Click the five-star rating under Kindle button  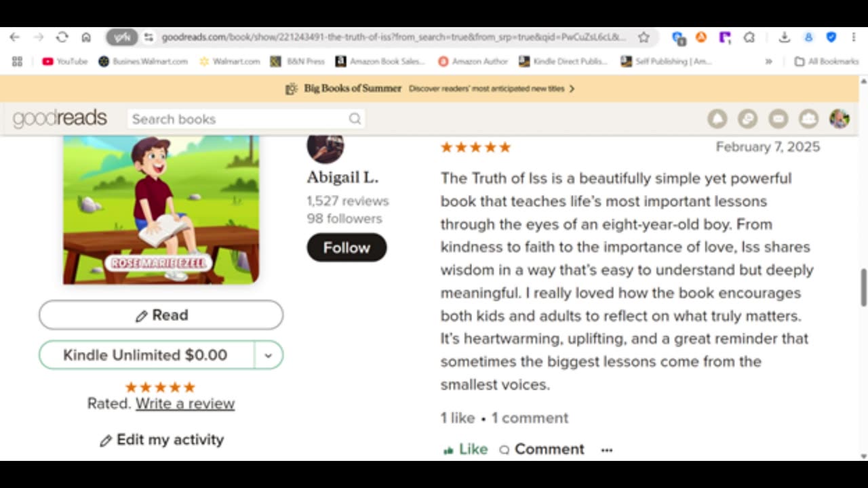click(x=160, y=387)
